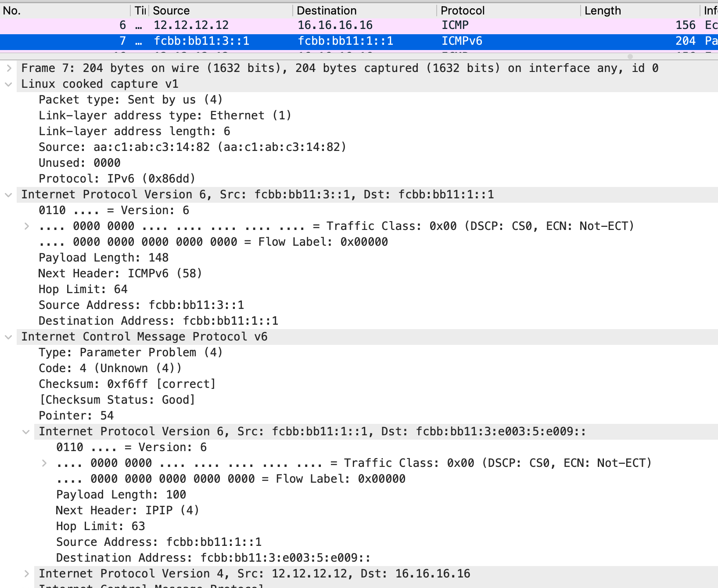Screen dimensions: 718x588
Task: Sort packets by No. column
Action: point(65,11)
